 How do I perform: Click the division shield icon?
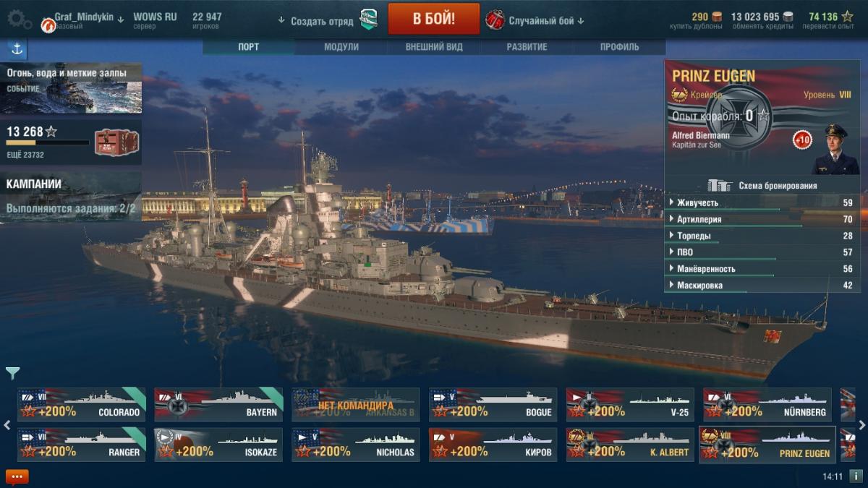(369, 20)
